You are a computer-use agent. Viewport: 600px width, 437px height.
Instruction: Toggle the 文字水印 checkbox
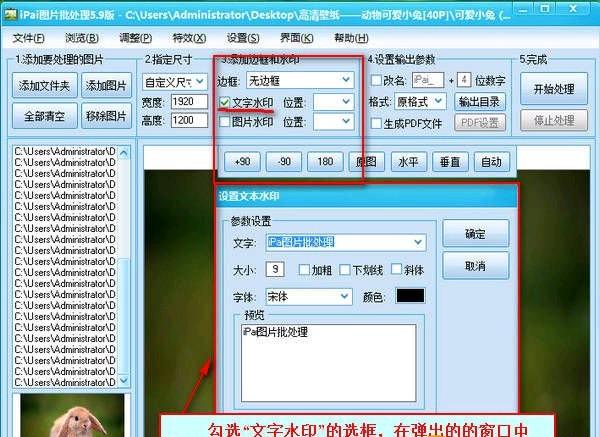tap(225, 102)
